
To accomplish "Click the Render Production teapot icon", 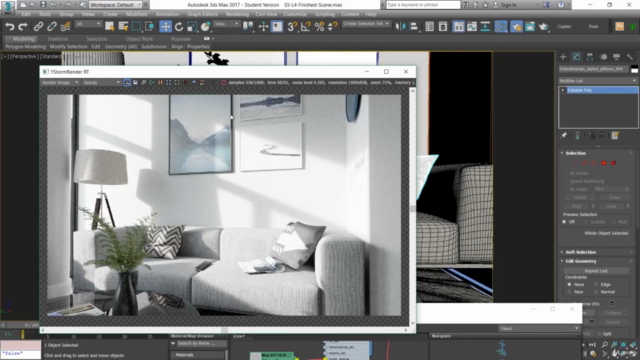I will 543,27.
